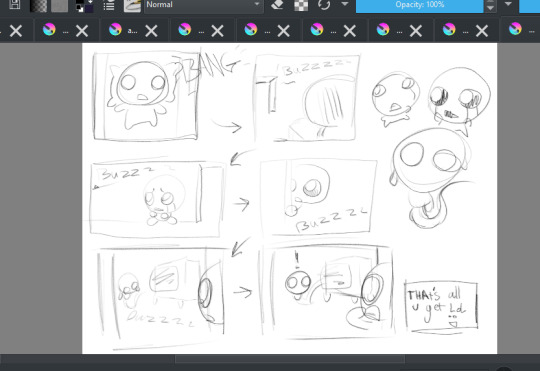Expand the arrow next to reload preset
Screen dimensions: 540x371
coord(344,4)
